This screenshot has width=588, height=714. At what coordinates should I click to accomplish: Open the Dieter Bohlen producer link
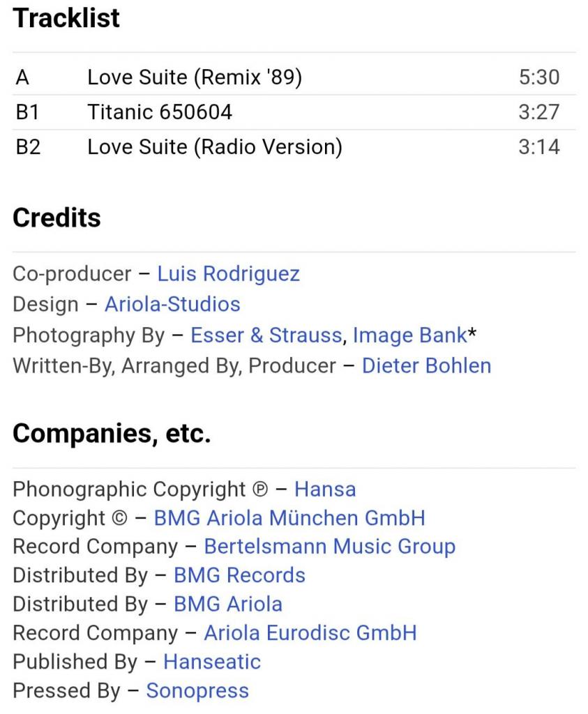(x=426, y=365)
